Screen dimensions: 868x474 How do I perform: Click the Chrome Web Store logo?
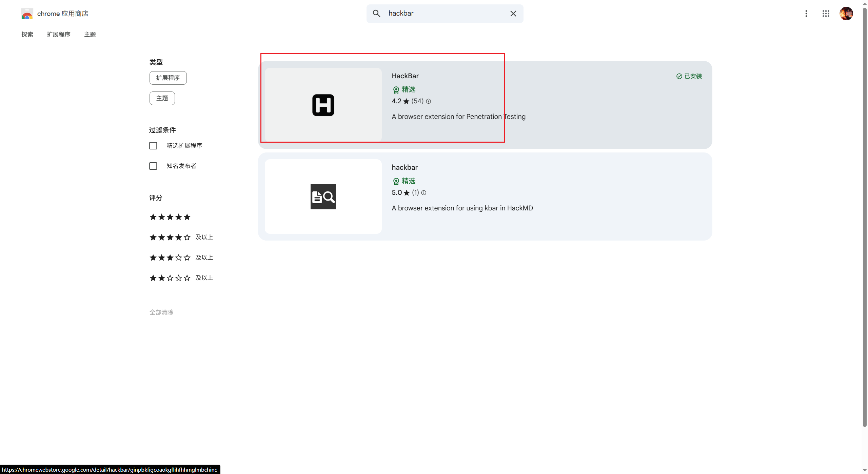tap(27, 14)
